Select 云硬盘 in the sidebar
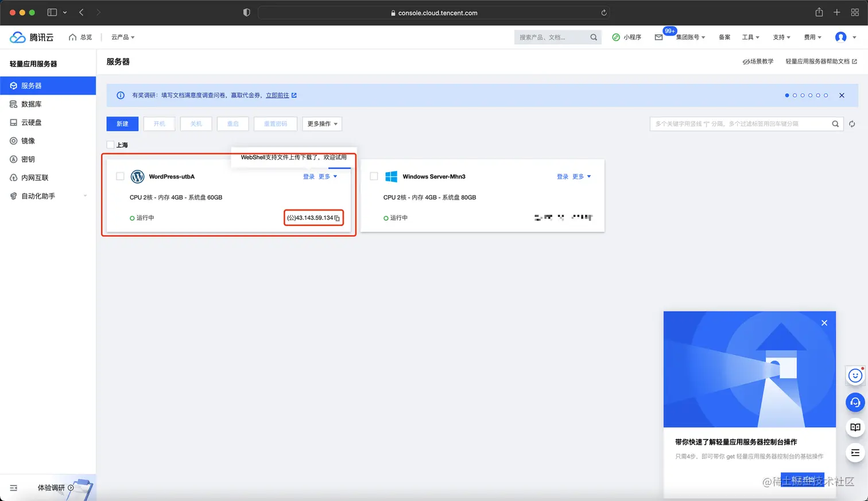The image size is (868, 501). [48, 123]
